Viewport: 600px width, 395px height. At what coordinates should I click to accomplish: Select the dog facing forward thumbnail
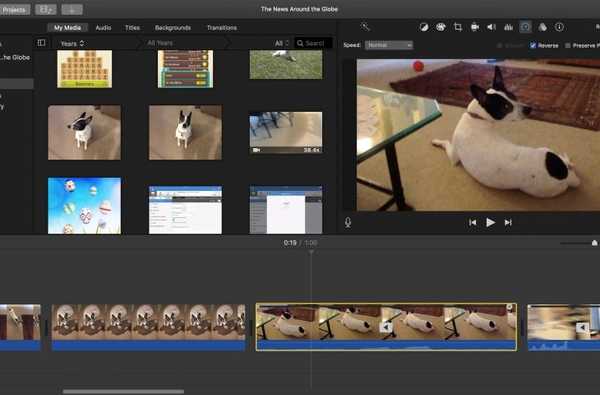click(x=185, y=132)
